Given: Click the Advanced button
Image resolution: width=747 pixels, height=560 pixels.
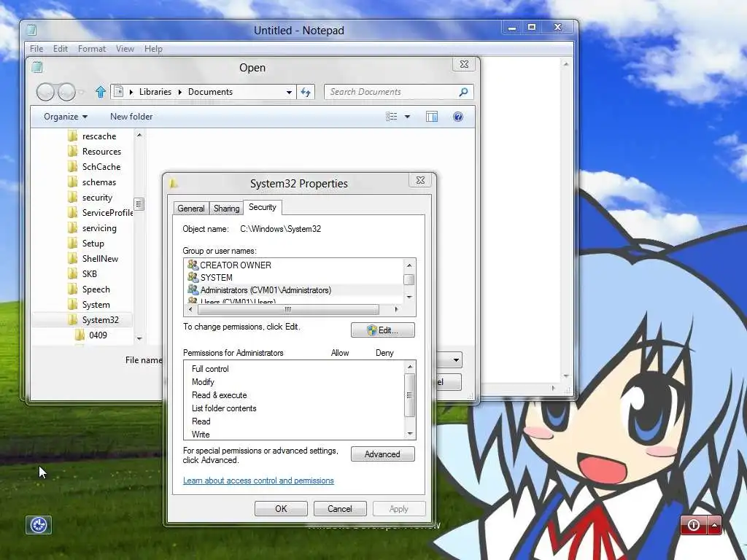Looking at the screenshot, I should (382, 454).
